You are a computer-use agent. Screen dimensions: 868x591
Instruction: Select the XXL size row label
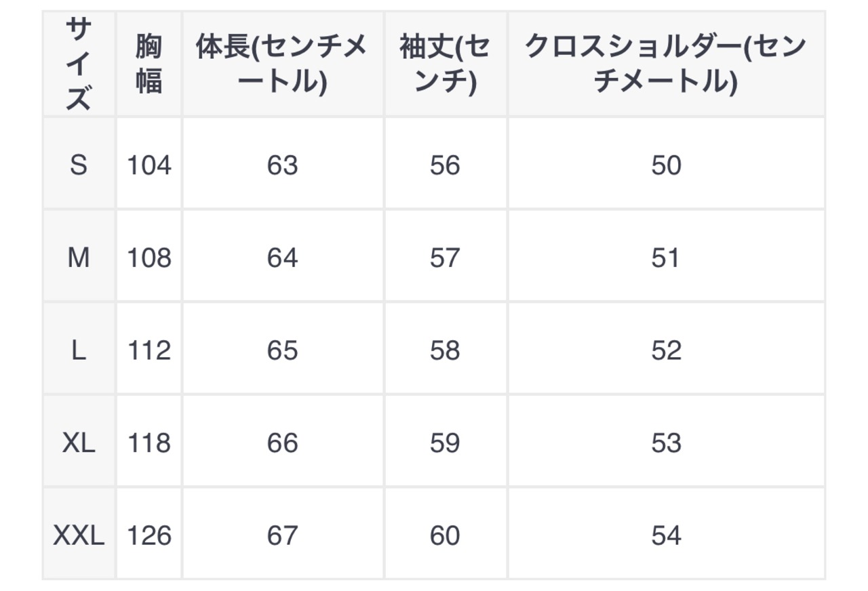pyautogui.click(x=79, y=536)
